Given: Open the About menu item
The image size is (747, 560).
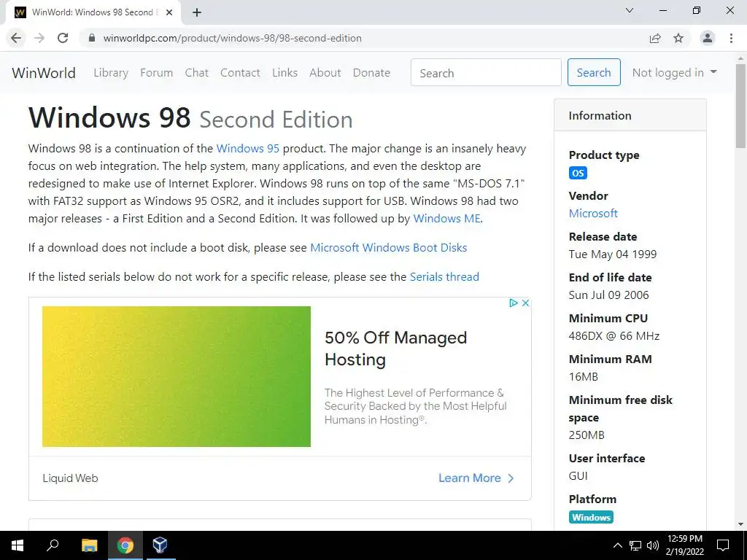Looking at the screenshot, I should point(325,73).
